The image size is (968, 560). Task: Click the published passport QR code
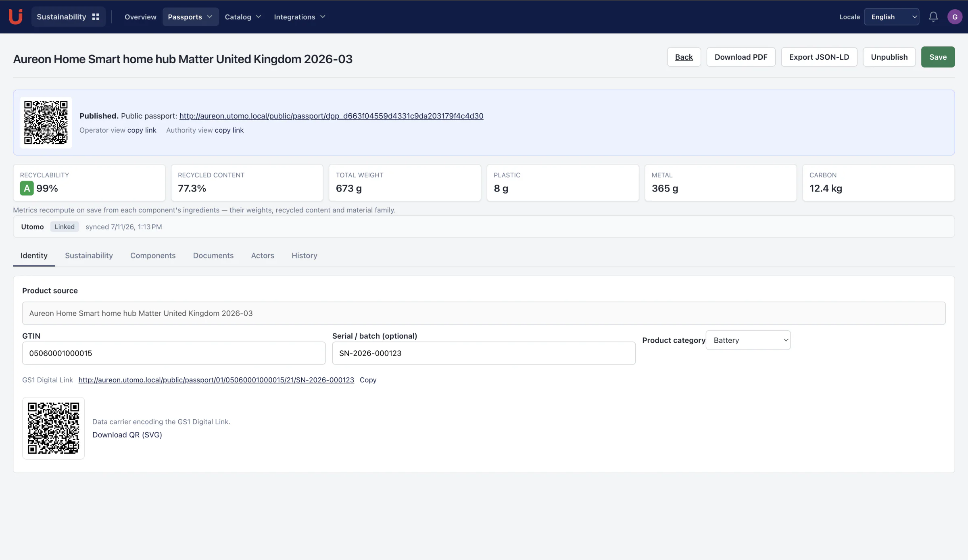click(46, 122)
